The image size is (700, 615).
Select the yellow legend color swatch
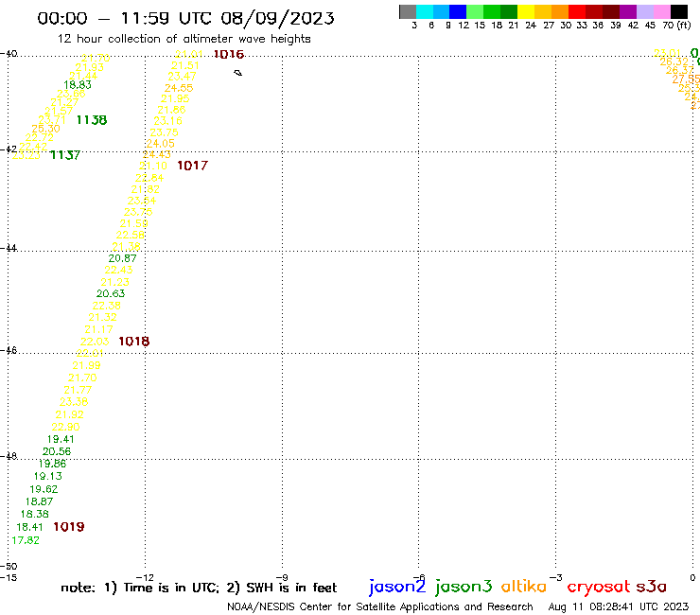click(526, 11)
